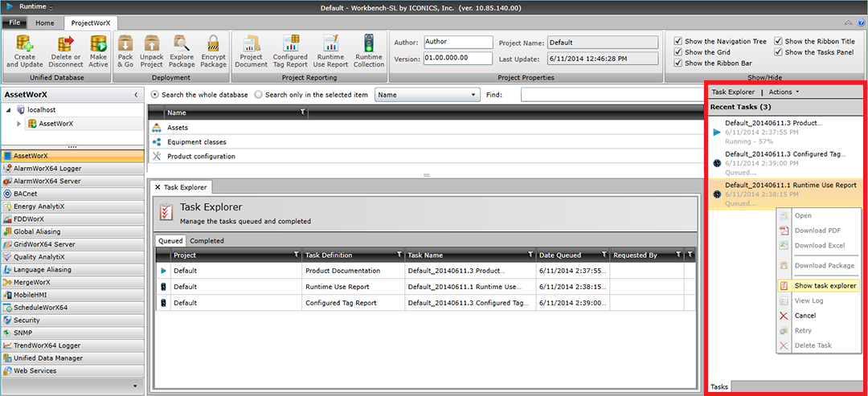868x396 pixels.
Task: Click the Version number input field
Action: click(x=457, y=59)
